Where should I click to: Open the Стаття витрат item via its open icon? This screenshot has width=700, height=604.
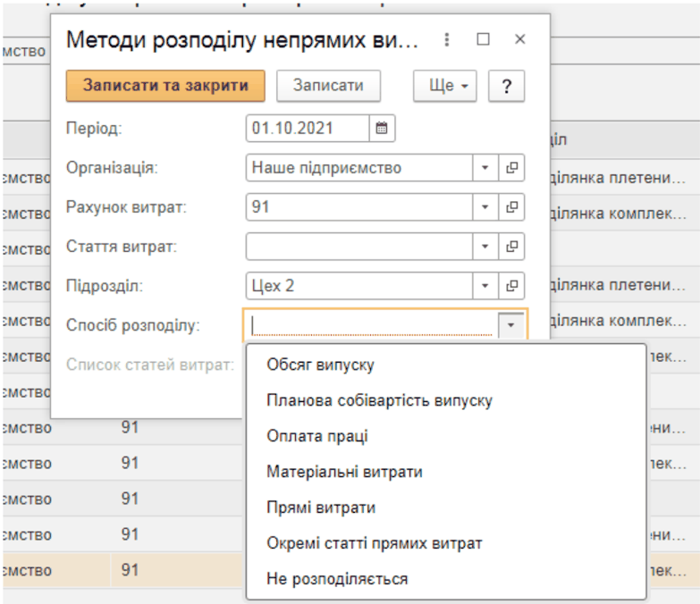tap(512, 247)
